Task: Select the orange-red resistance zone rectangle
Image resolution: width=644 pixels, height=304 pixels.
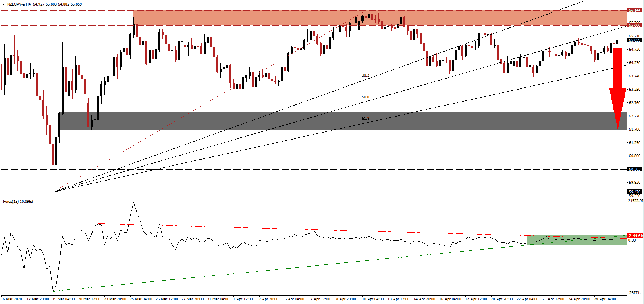Action: pyautogui.click(x=379, y=18)
